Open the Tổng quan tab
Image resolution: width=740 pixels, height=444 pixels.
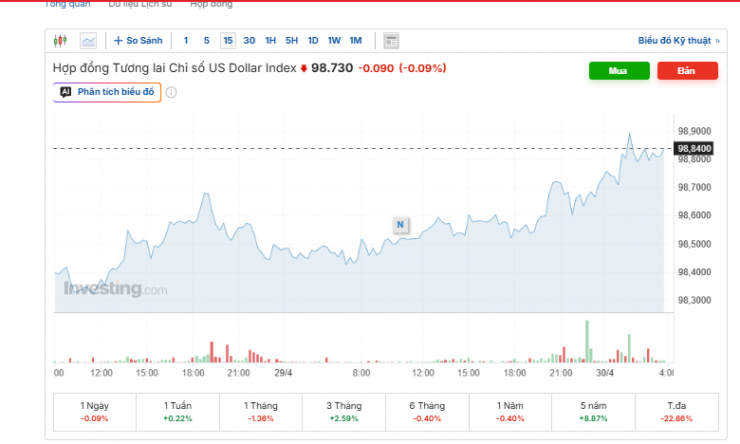67,4
